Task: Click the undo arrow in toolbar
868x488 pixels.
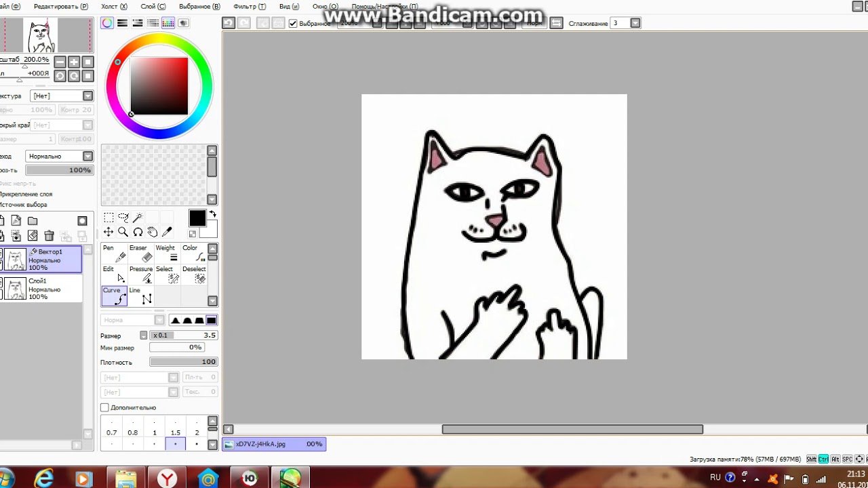Action: [229, 23]
